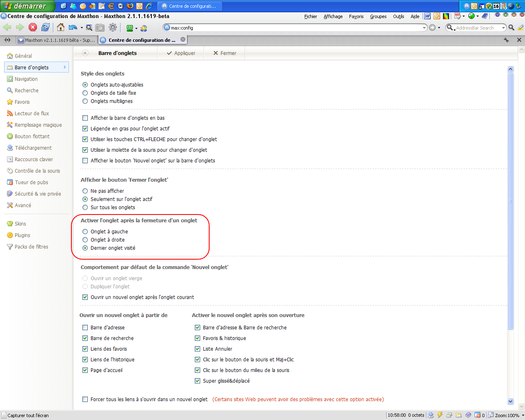Click the green globe icon in menu bar

(x=472, y=16)
